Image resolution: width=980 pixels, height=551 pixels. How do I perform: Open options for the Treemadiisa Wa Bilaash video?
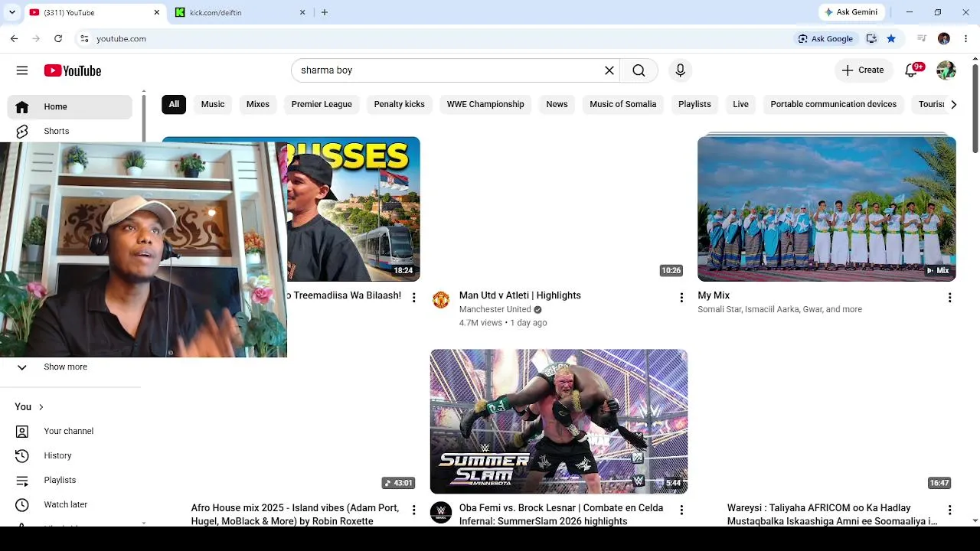[413, 298]
